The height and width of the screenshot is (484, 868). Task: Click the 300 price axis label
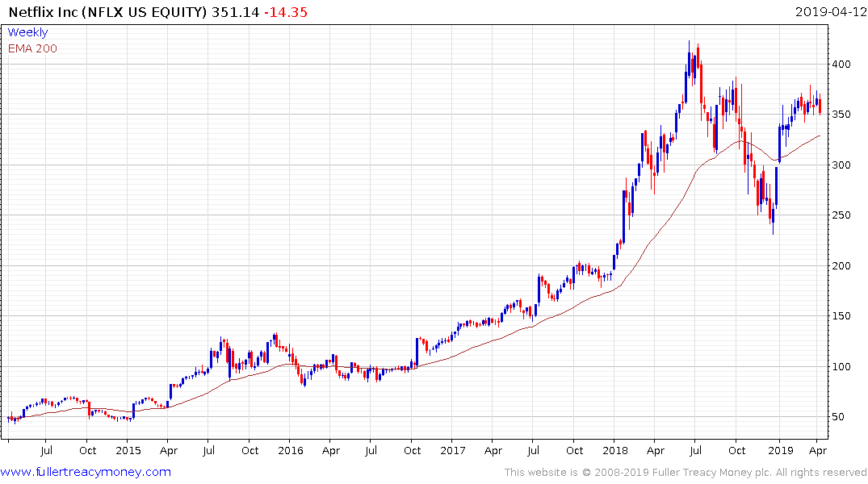(841, 165)
